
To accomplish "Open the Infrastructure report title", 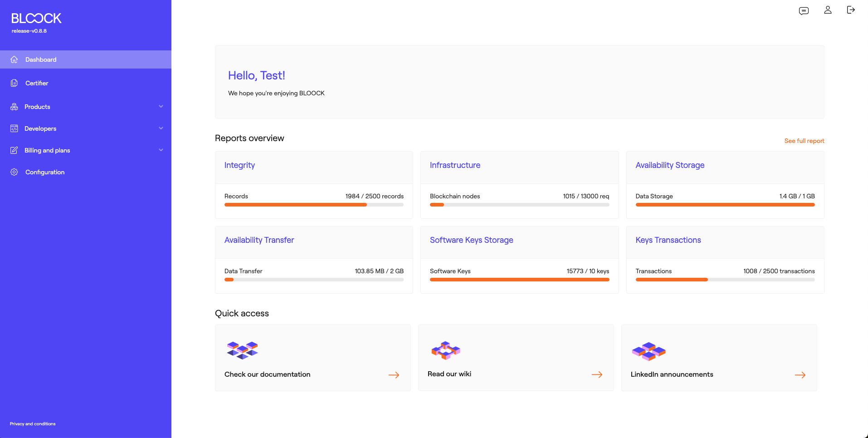I will click(x=455, y=165).
